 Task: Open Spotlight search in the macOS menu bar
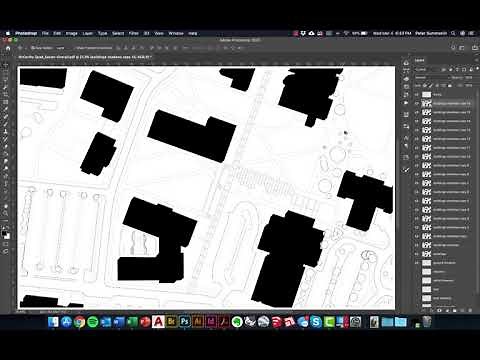(453, 33)
